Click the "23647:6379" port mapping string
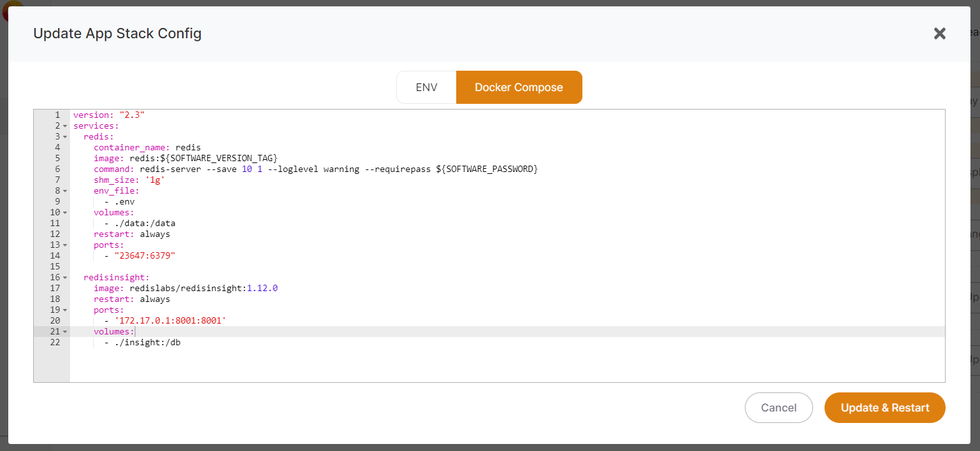Image resolution: width=980 pixels, height=451 pixels. [x=145, y=256]
